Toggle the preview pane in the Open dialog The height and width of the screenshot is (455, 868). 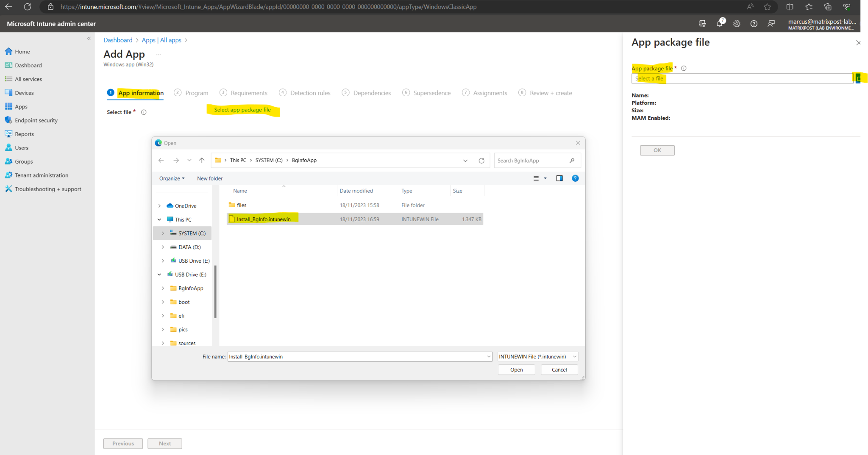tap(559, 178)
